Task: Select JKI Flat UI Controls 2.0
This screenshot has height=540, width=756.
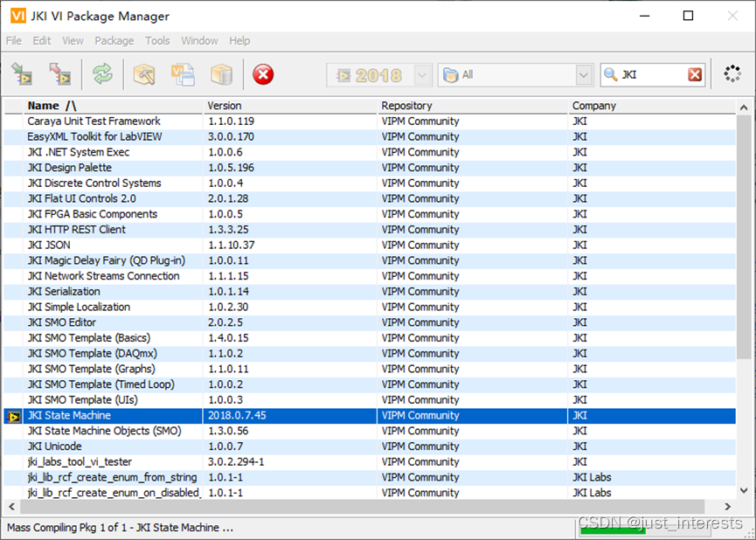Action: [370, 198]
